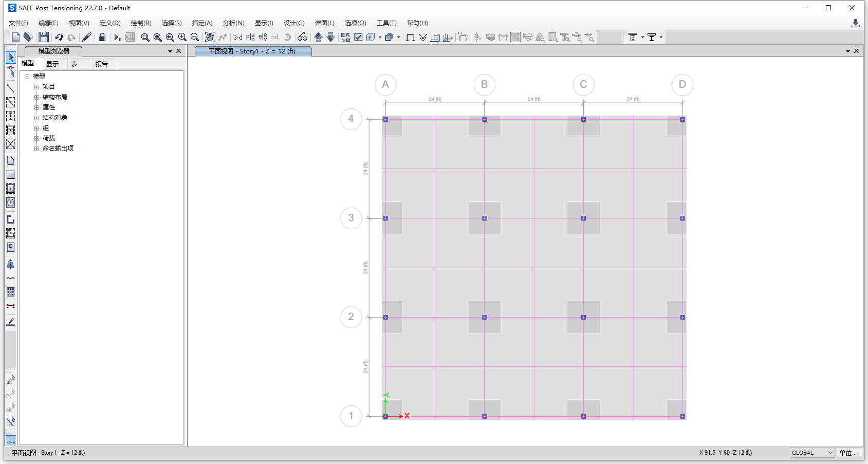Viewport: 868px width, 464px height.
Task: Toggle the model lock padlock
Action: 102,37
